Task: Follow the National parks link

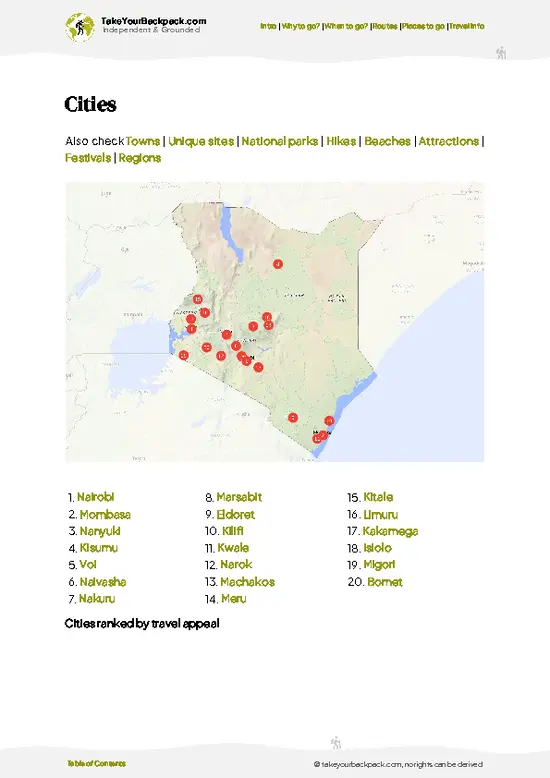Action: (280, 141)
